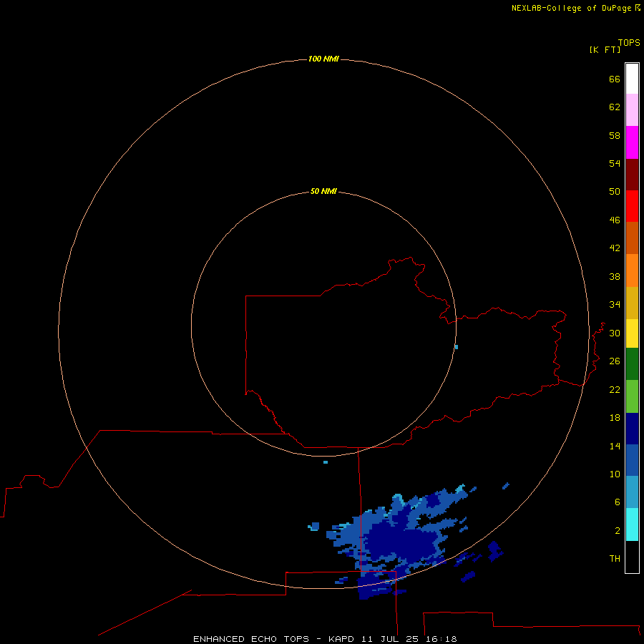Screen dimensions: 644x644
Task: Click the large navy echo top core
Action: click(401, 540)
